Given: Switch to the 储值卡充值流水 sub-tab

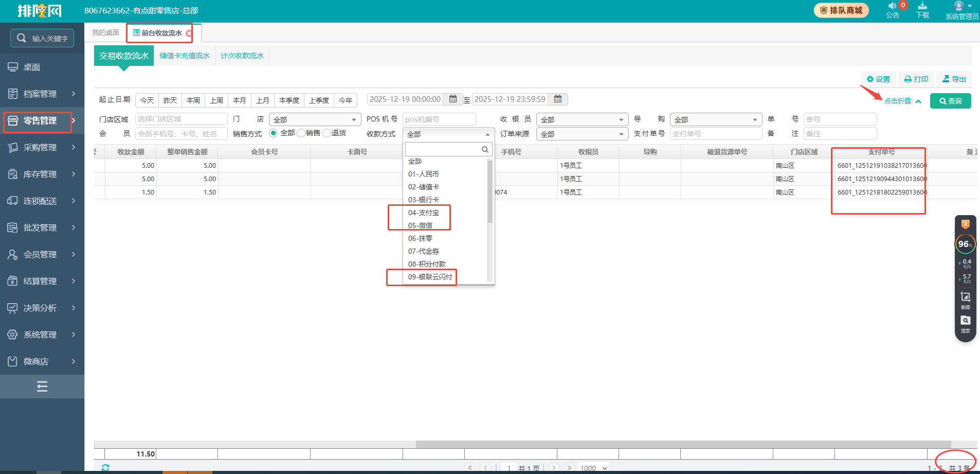Looking at the screenshot, I should point(185,56).
